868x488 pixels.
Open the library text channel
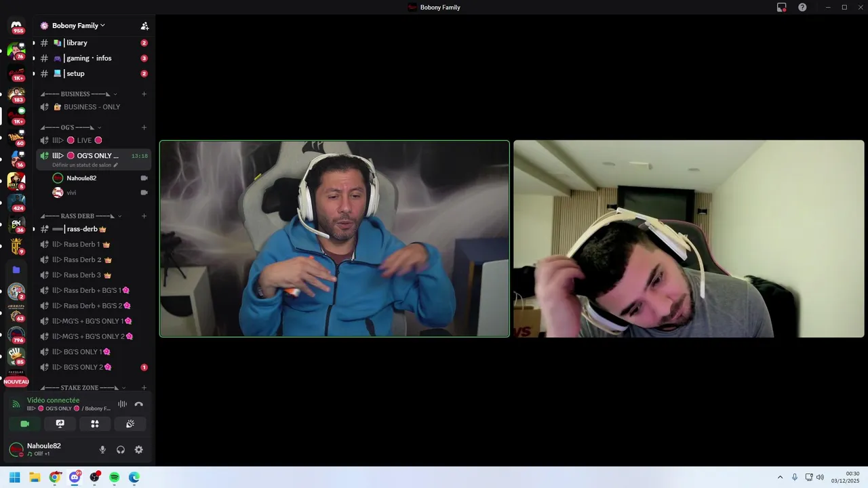[x=94, y=43]
